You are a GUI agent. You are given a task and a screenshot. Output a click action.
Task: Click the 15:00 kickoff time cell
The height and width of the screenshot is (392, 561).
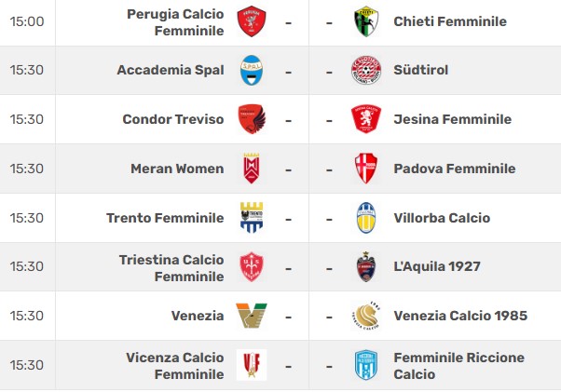pos(27,21)
